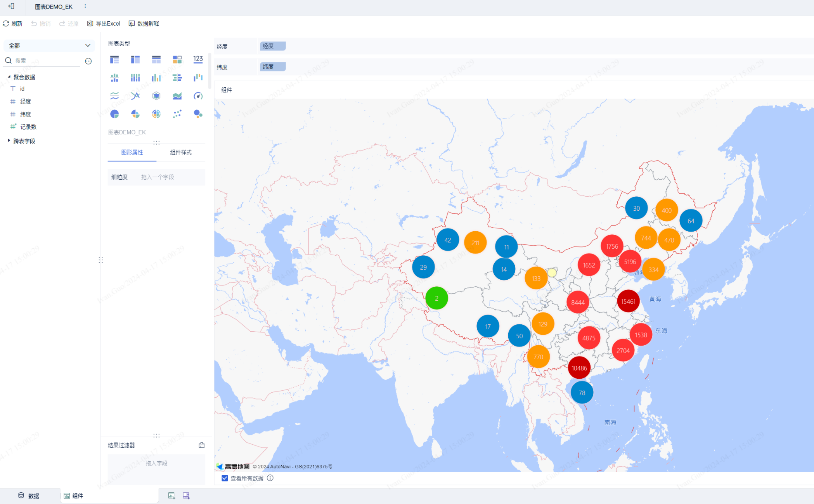814x504 pixels.
Task: Click the 导出Excel button
Action: tap(104, 24)
